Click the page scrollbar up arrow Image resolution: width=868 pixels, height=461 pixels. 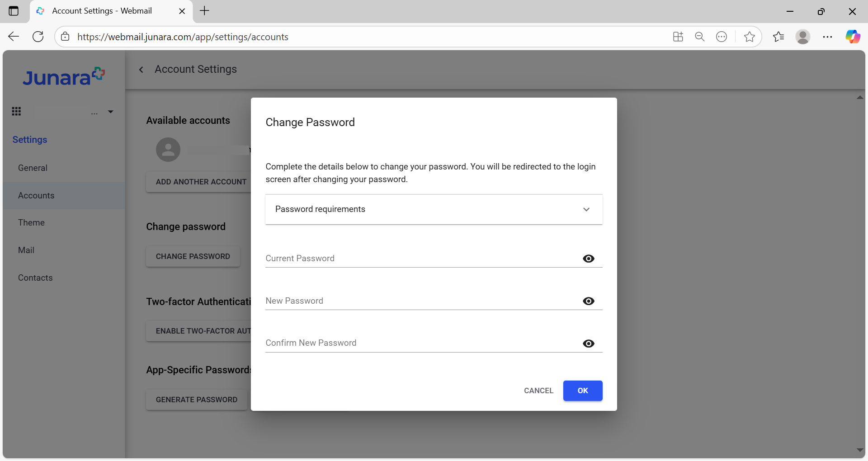(x=860, y=97)
